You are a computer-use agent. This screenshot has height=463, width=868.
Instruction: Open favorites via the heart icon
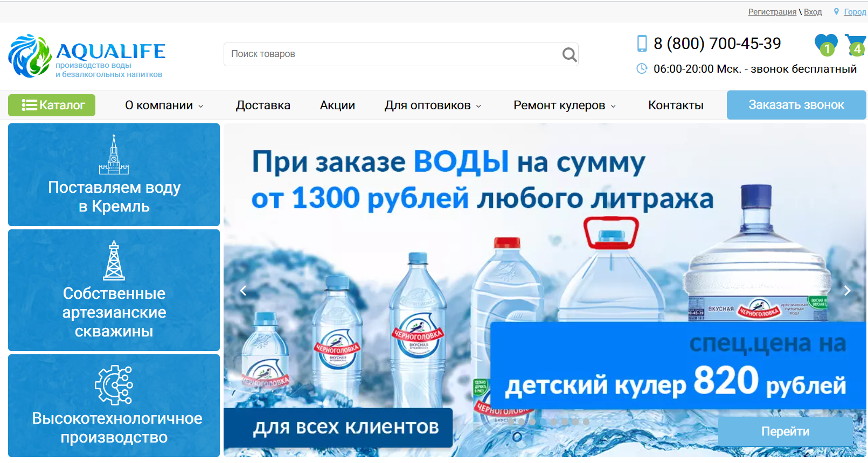pos(826,45)
